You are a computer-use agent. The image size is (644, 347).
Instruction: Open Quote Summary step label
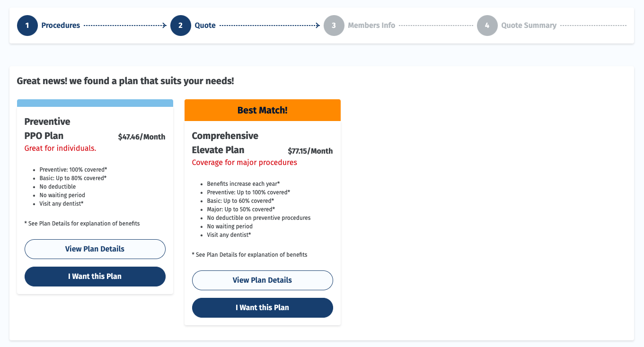click(529, 25)
